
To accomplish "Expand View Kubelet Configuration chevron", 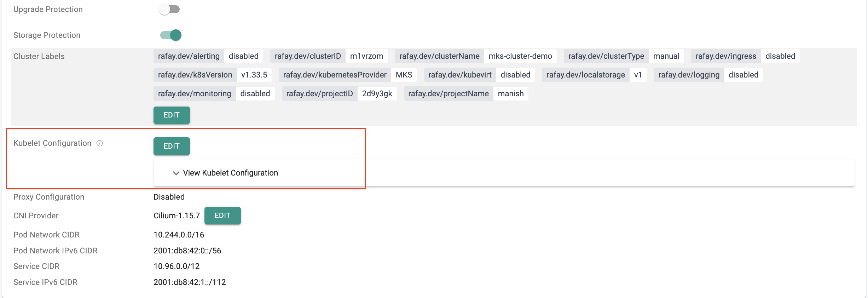I will (176, 173).
